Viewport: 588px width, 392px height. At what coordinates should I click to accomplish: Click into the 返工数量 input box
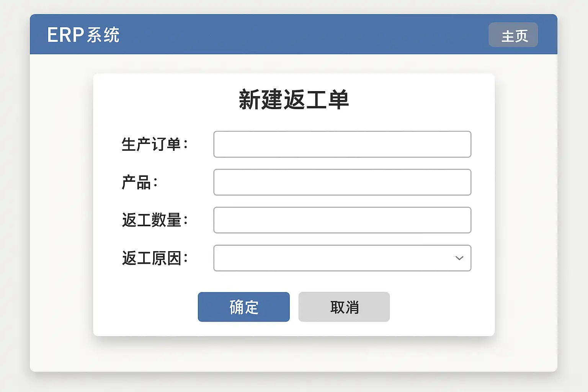pyautogui.click(x=342, y=220)
